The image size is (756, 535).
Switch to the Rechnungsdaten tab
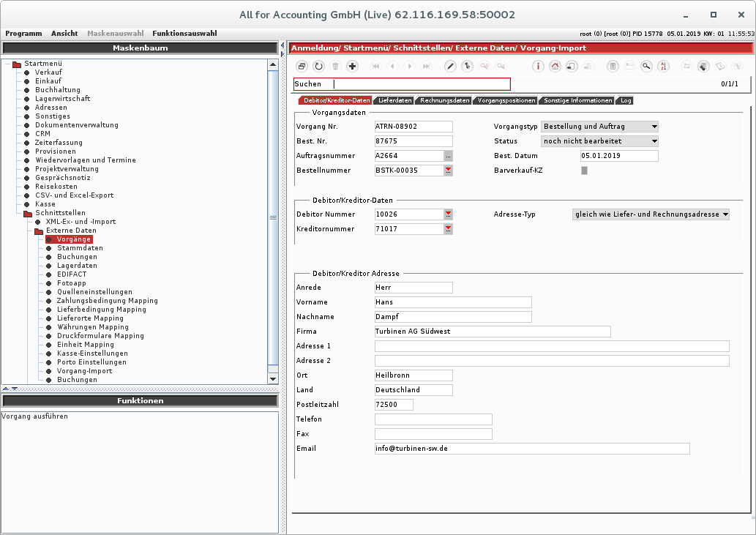(x=444, y=100)
